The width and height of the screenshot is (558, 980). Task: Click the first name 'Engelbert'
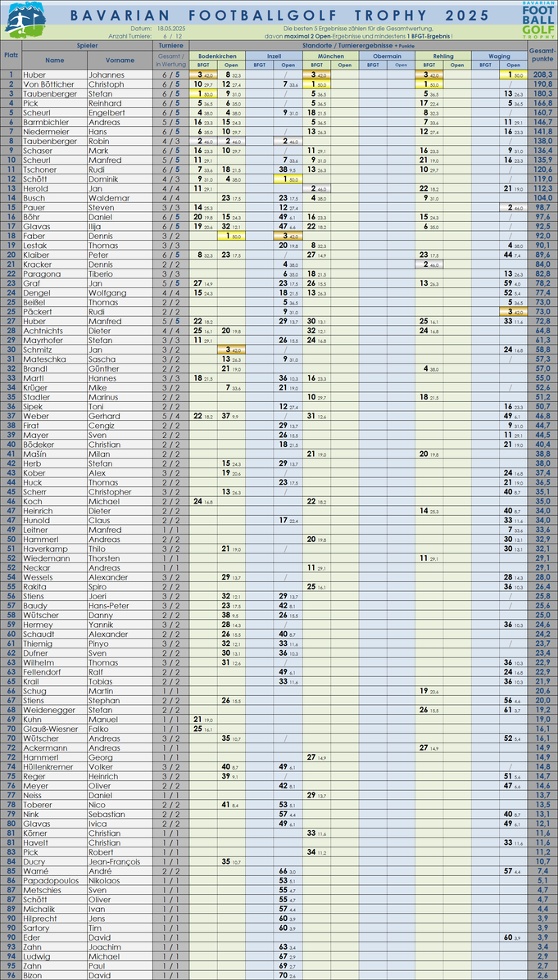[x=108, y=112]
